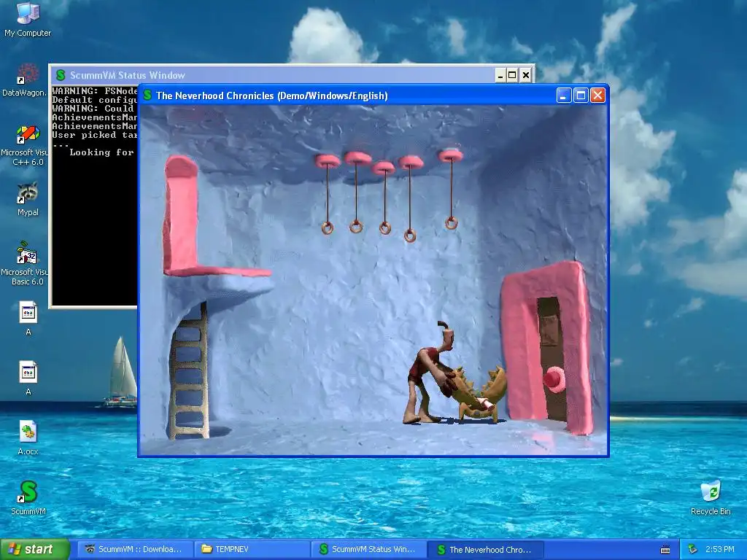The image size is (747, 560).
Task: Select the ScummVM desktop shortcut
Action: click(x=28, y=497)
